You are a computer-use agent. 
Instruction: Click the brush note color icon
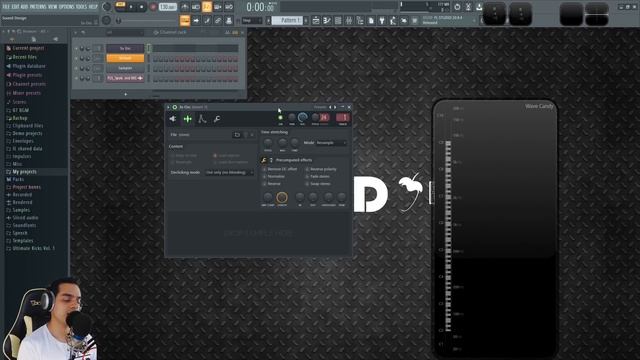click(x=207, y=20)
